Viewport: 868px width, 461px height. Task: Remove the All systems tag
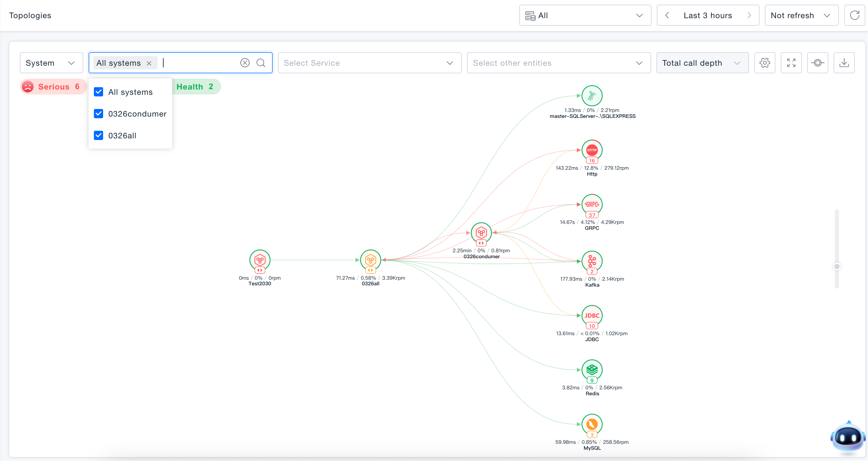pyautogui.click(x=149, y=63)
